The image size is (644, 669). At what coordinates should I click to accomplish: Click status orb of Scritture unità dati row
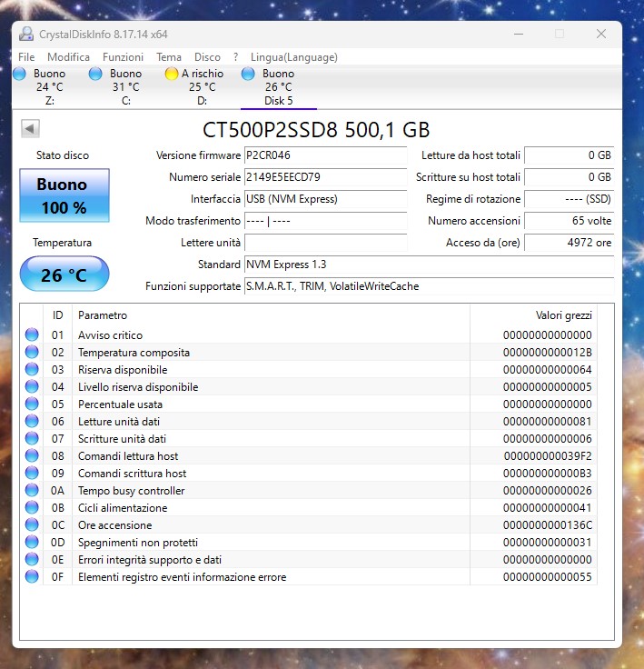pyautogui.click(x=32, y=438)
